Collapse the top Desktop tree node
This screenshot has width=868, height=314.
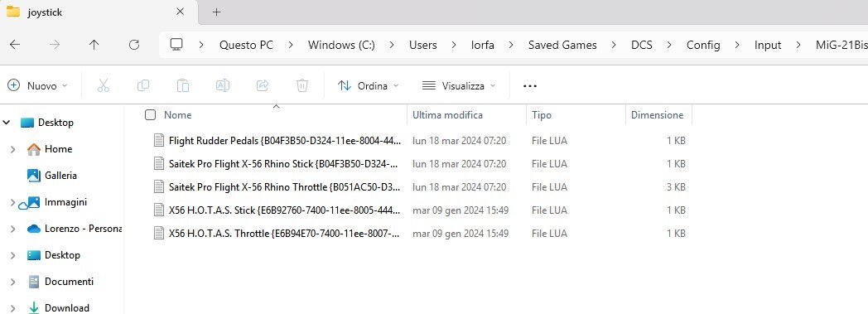(x=7, y=123)
